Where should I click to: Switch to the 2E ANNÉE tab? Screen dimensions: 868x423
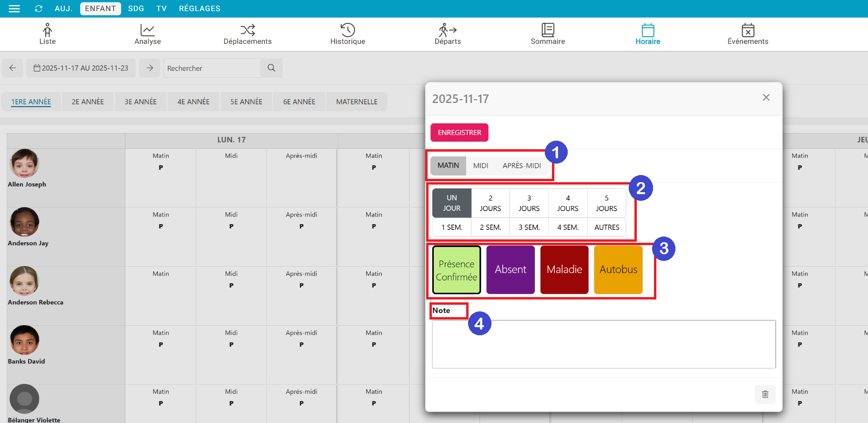[88, 102]
